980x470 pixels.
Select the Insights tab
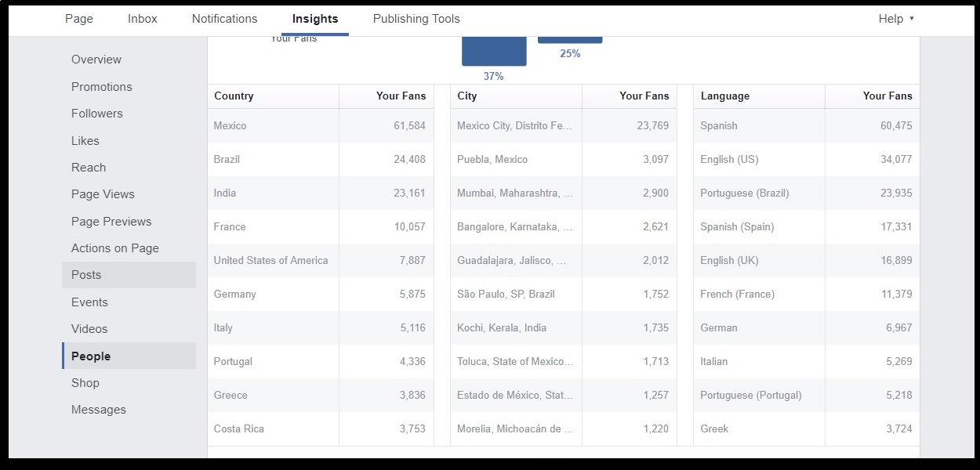(x=315, y=19)
